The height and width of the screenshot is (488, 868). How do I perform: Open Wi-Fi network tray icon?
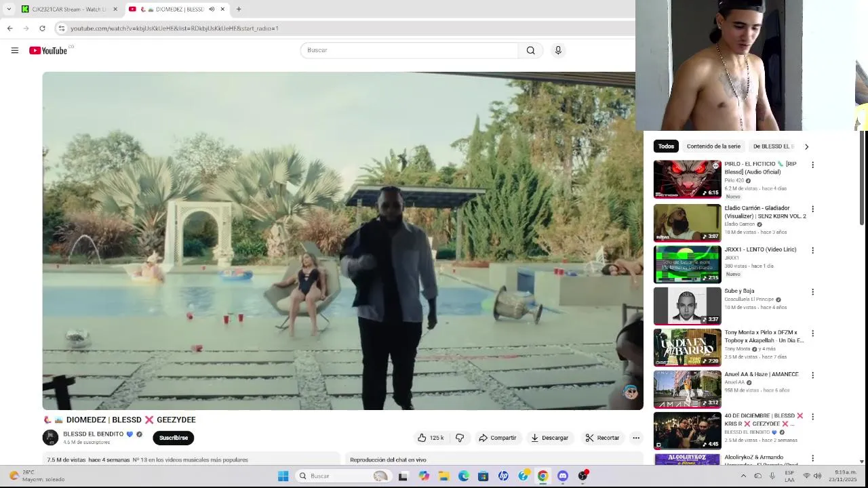[806, 476]
